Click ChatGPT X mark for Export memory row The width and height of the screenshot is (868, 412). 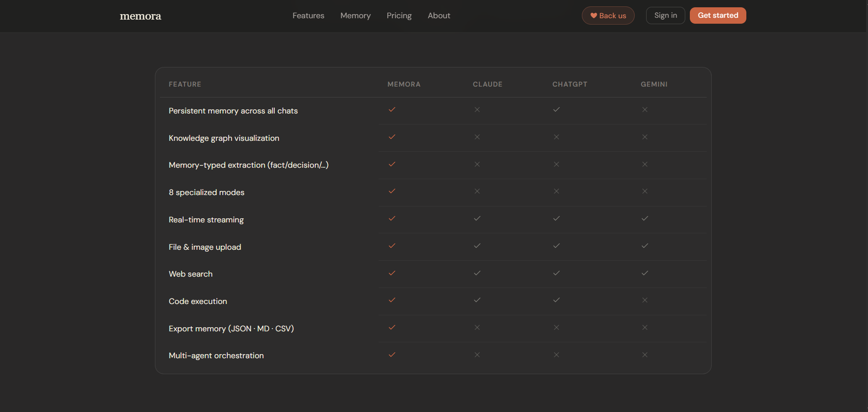pos(556,328)
